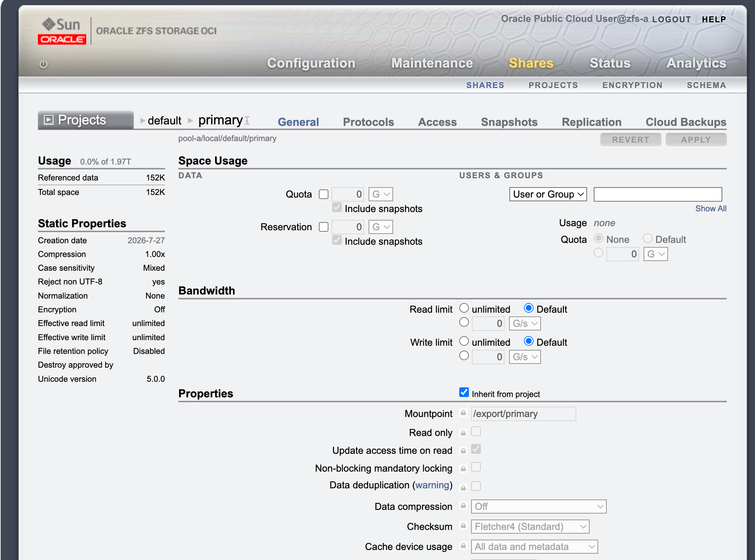The width and height of the screenshot is (755, 560).
Task: Click lock icon beside Non-blocking mandatory locking
Action: point(463,468)
